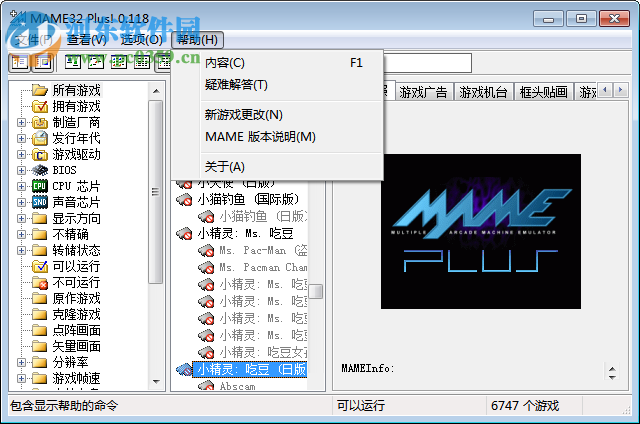Click icon beside selected 小精灵: 吃豆 (日版)

coord(184,370)
